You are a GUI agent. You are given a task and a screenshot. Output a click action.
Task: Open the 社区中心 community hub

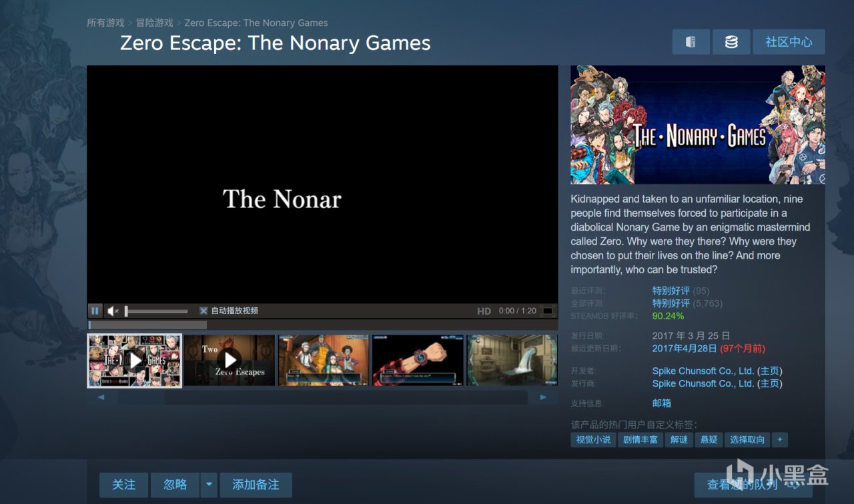789,42
